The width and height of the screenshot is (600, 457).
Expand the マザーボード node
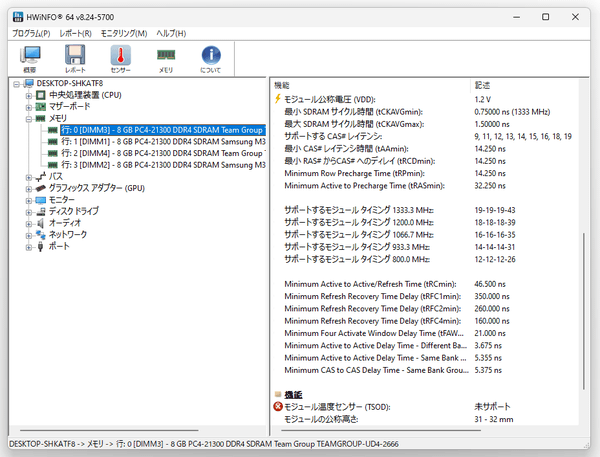(29, 107)
